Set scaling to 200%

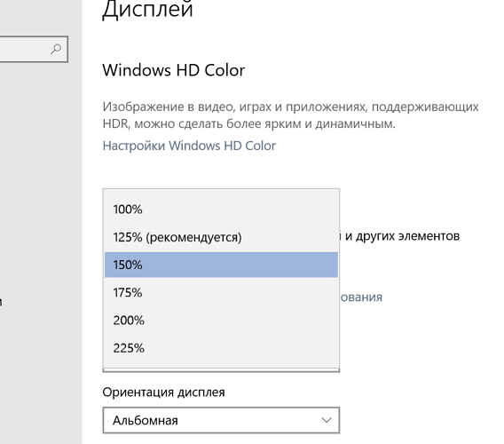coord(221,321)
